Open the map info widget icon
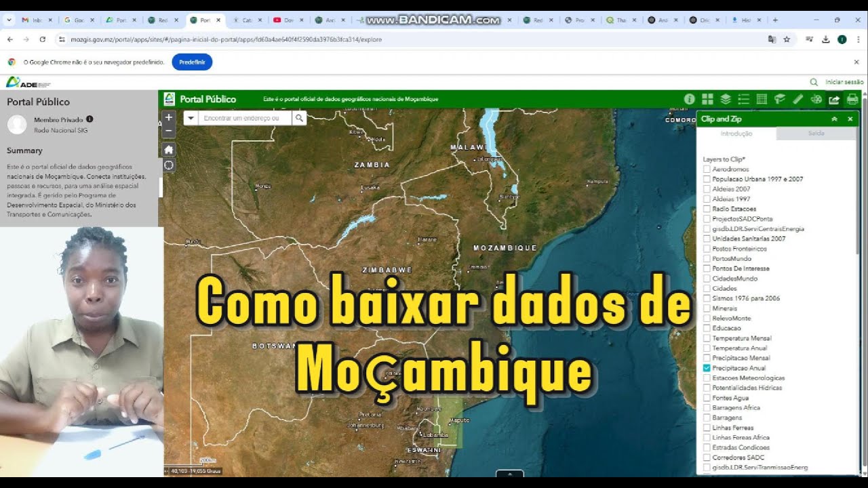 point(689,99)
